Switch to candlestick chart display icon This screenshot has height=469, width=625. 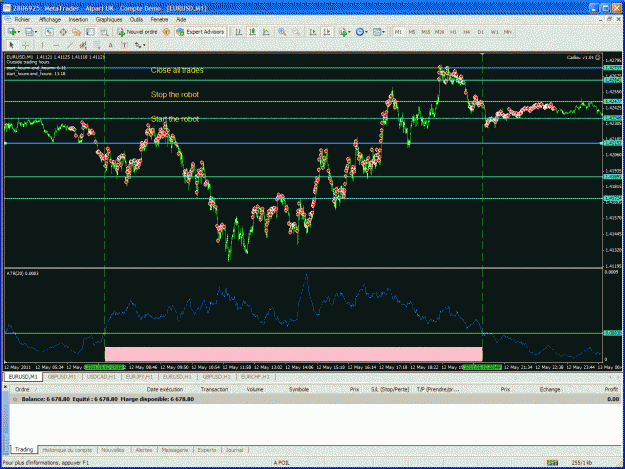[252, 32]
